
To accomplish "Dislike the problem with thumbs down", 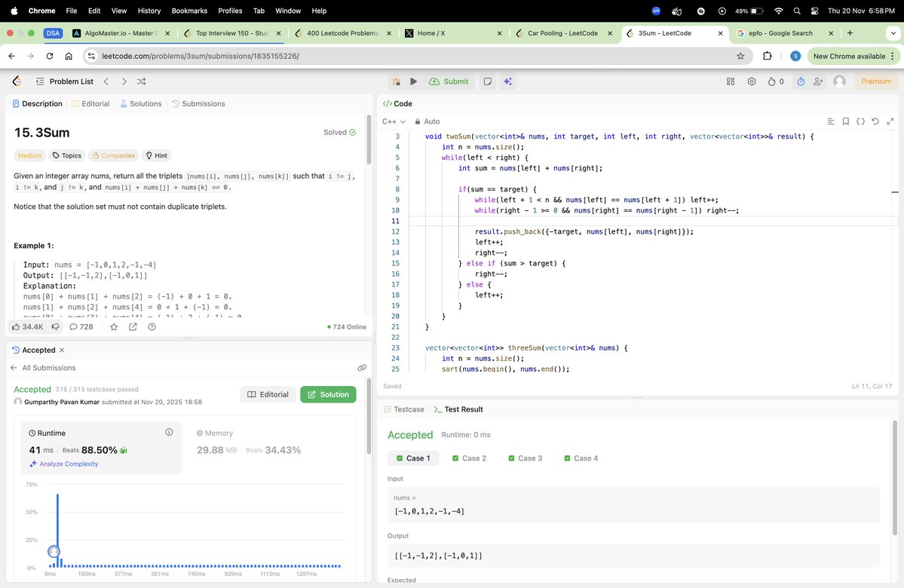I will [55, 327].
